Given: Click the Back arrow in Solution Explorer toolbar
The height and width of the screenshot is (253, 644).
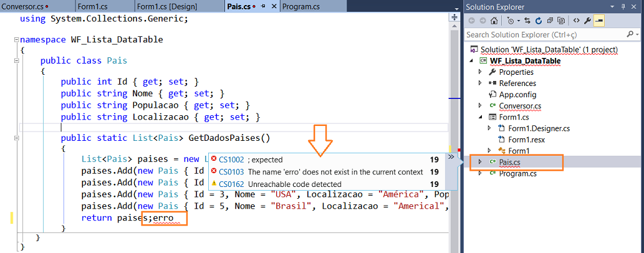Looking at the screenshot, I should coord(471,20).
